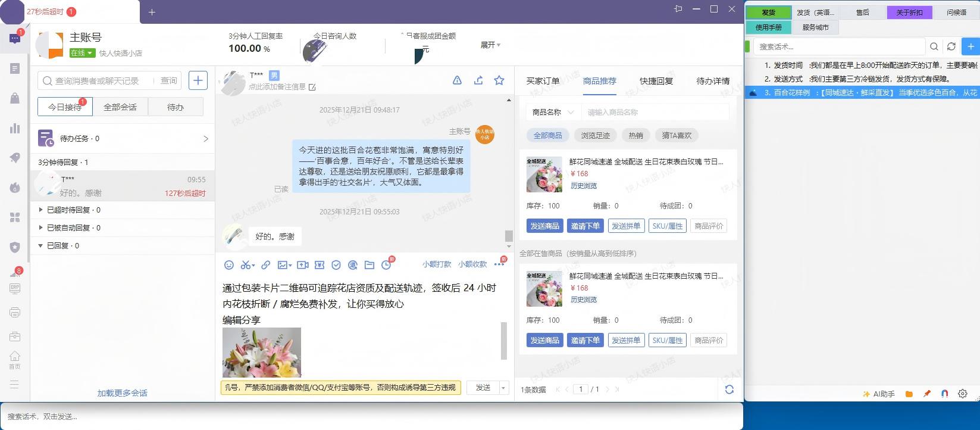Click the 加载更多会话 link
This screenshot has height=430, width=980.
[x=122, y=393]
